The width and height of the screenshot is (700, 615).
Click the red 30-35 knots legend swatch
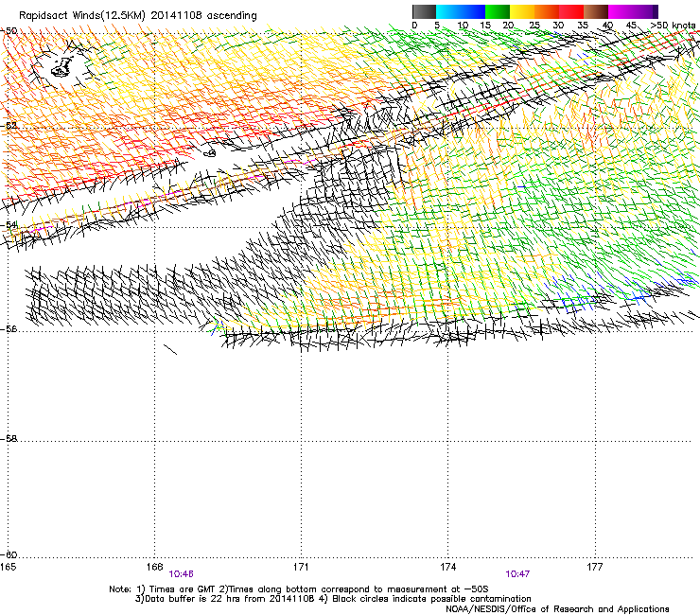click(x=571, y=11)
